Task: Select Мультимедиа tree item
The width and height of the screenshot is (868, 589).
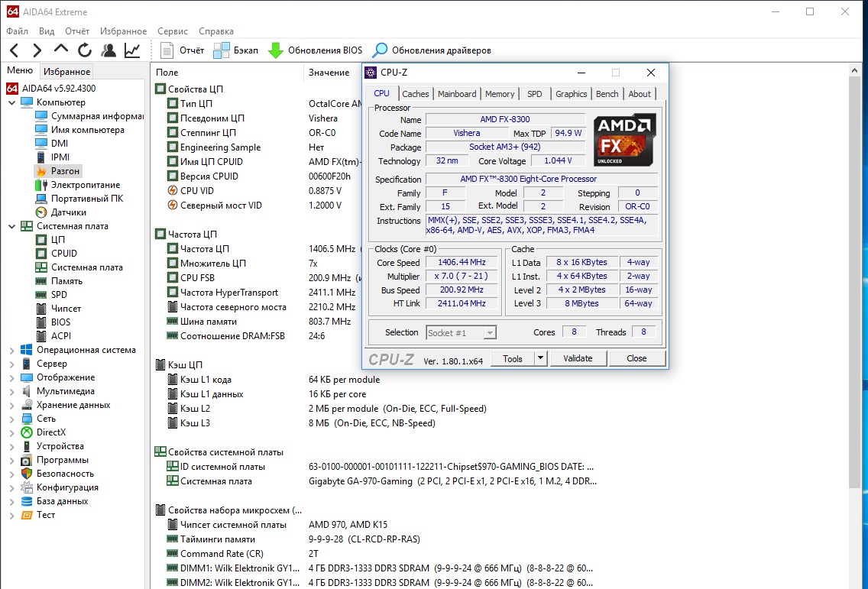Action: 57,391
